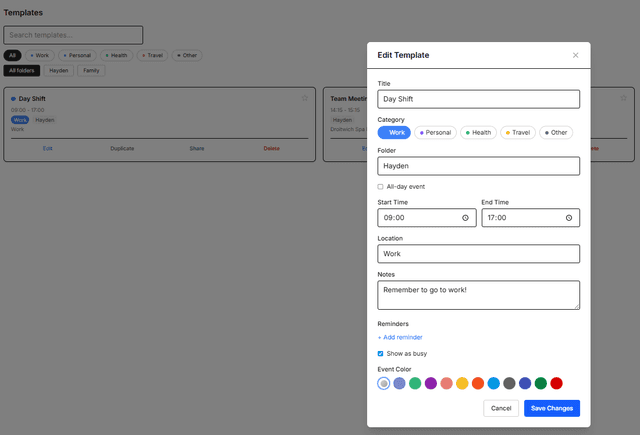Duplicate the Day Shift template
The height and width of the screenshot is (435, 640).
(x=122, y=149)
